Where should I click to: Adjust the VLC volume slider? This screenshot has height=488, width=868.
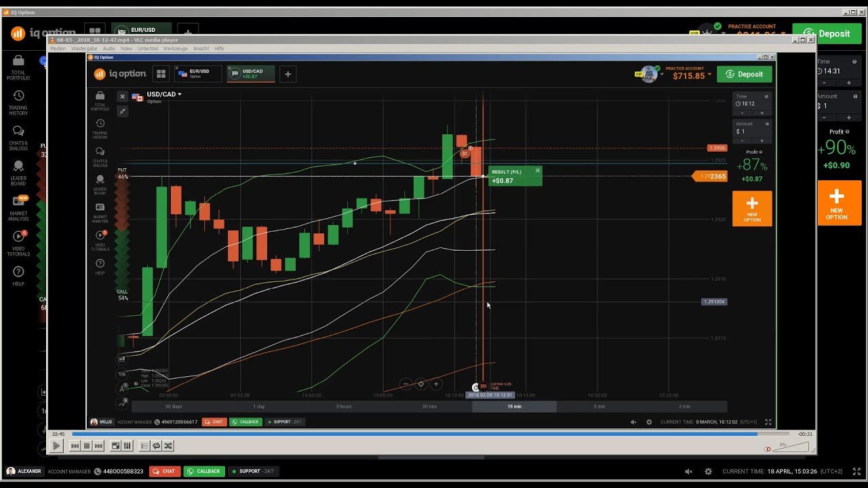click(792, 447)
